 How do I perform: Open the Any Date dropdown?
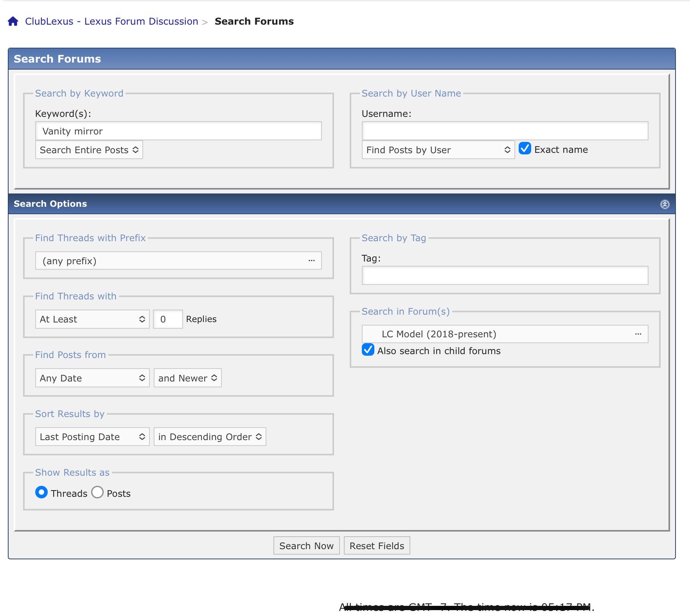pyautogui.click(x=92, y=378)
